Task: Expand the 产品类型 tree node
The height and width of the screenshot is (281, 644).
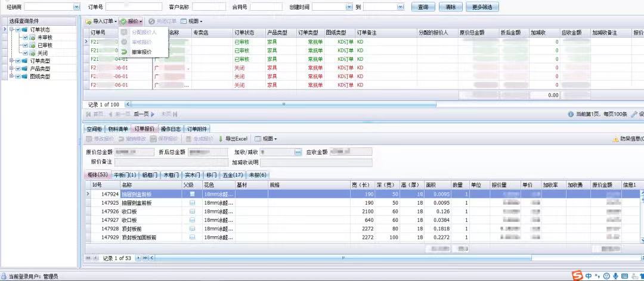Action: click(11, 69)
